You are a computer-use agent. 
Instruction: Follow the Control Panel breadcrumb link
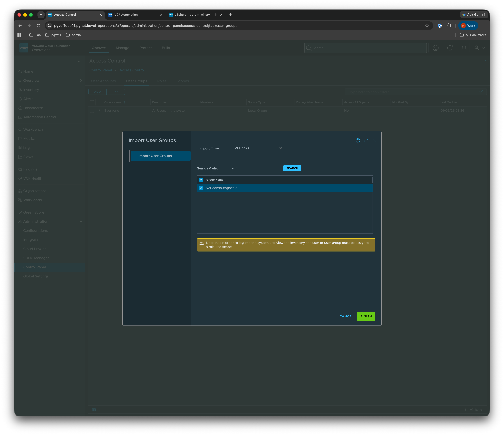(100, 70)
